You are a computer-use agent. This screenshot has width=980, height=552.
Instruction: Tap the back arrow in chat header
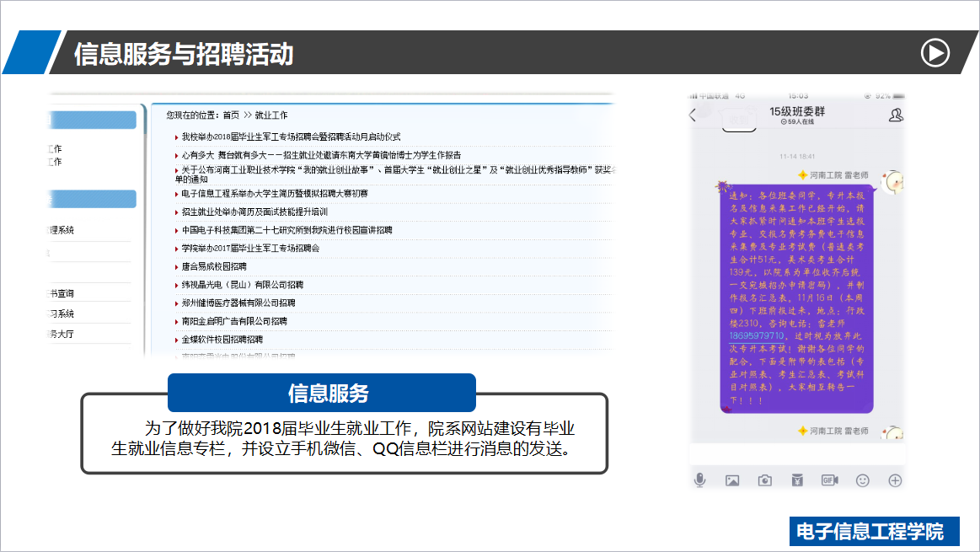tap(693, 115)
